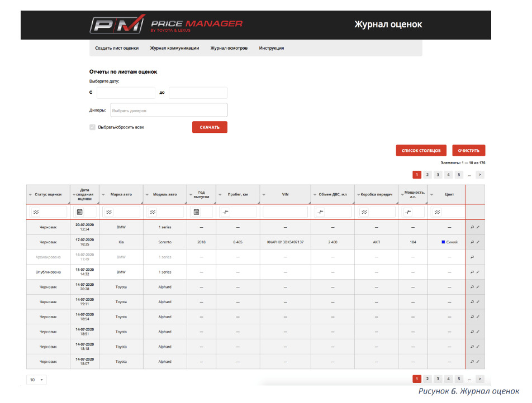
Task: View the archived 16-07-2020 BMW evaluation
Action: pos(472,257)
